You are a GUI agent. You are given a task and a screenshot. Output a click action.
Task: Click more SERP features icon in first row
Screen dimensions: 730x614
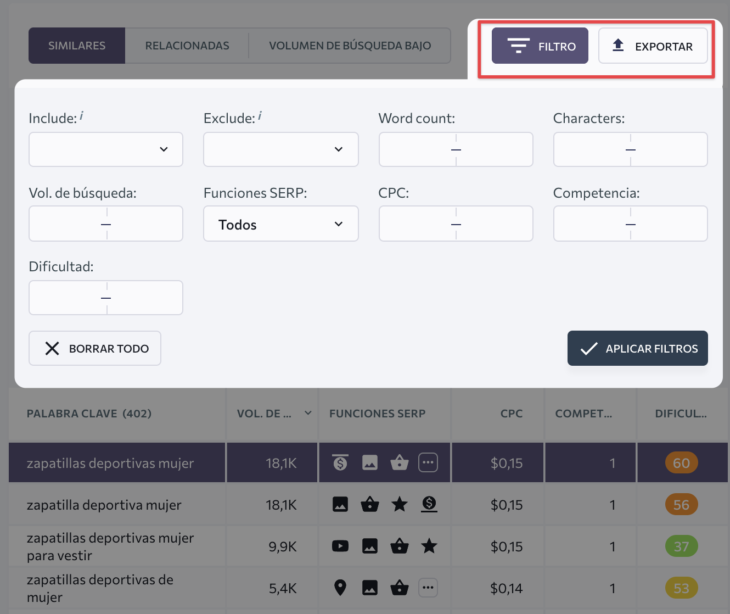click(429, 463)
